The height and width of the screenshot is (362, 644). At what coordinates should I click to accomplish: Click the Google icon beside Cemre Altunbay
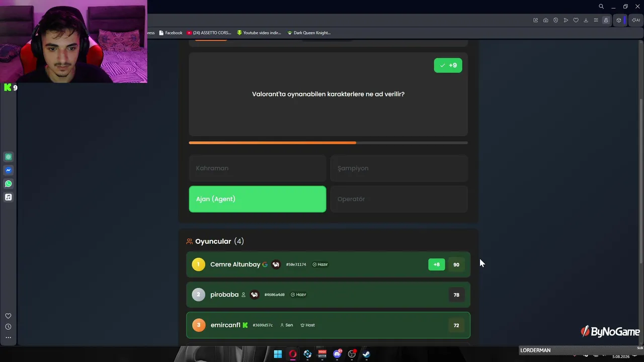coord(265,264)
